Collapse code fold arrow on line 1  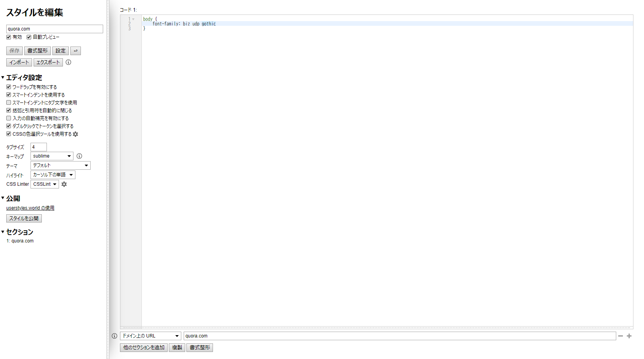pos(133,19)
